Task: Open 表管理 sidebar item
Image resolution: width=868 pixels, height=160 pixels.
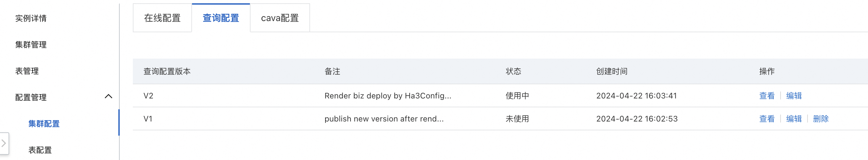Action: click(27, 71)
